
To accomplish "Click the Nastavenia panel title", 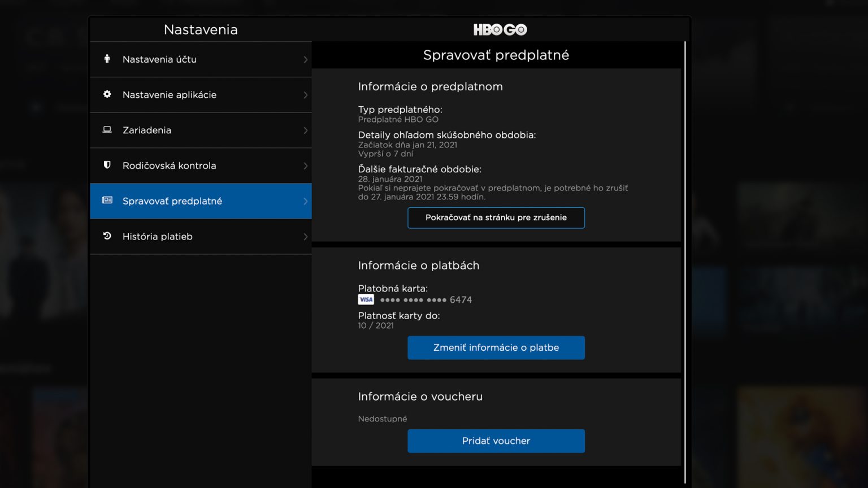I will tap(201, 29).
